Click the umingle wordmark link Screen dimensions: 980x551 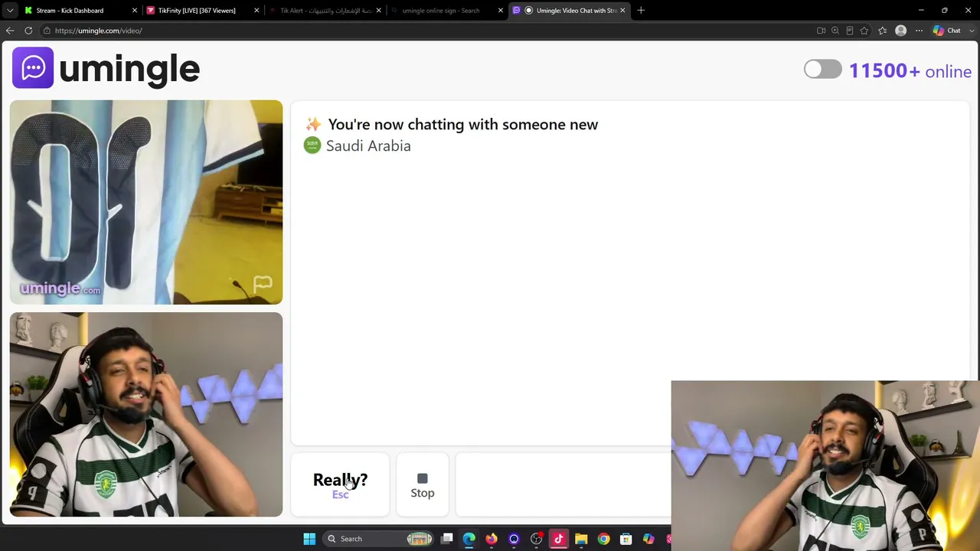click(x=129, y=69)
